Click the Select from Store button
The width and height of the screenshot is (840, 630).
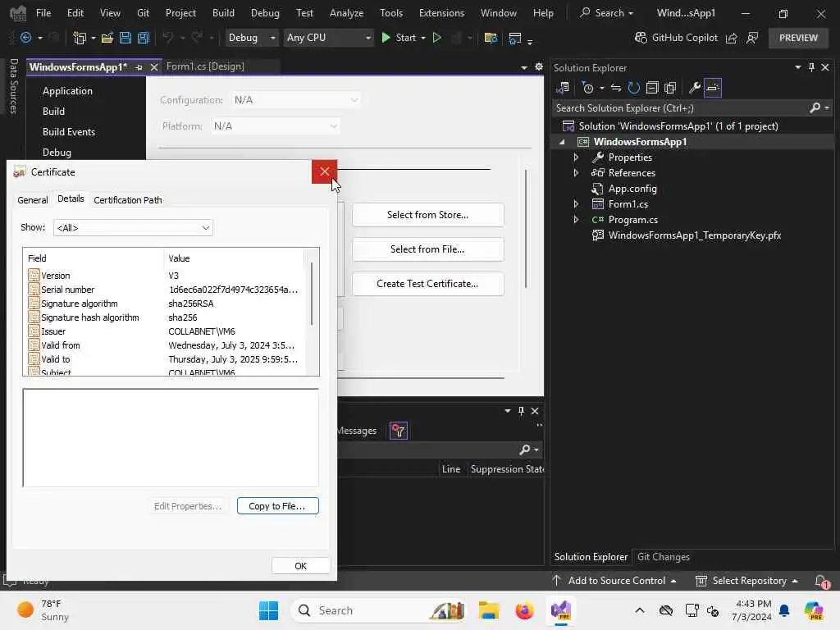(x=427, y=215)
